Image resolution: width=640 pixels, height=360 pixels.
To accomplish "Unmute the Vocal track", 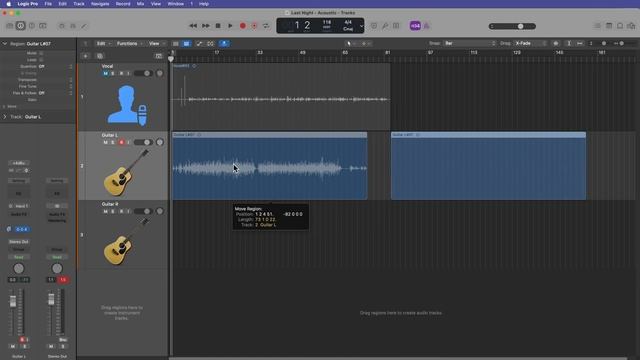I will click(x=105, y=73).
